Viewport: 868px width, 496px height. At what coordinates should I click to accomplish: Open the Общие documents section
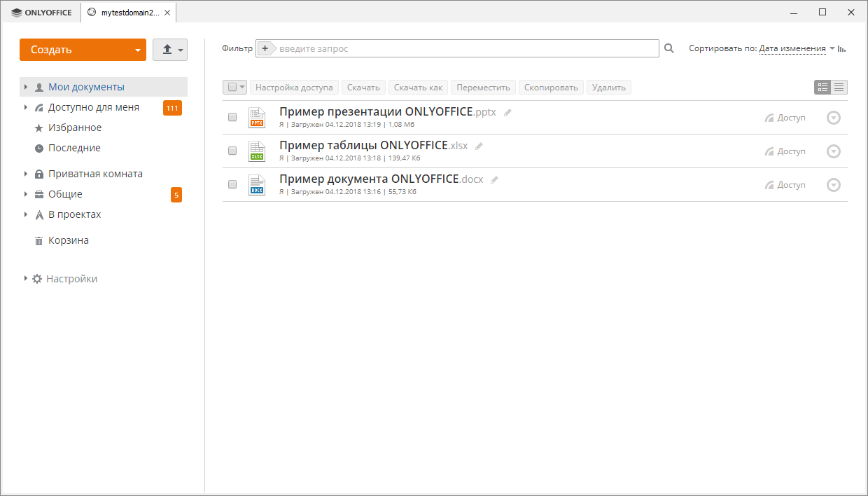65,194
